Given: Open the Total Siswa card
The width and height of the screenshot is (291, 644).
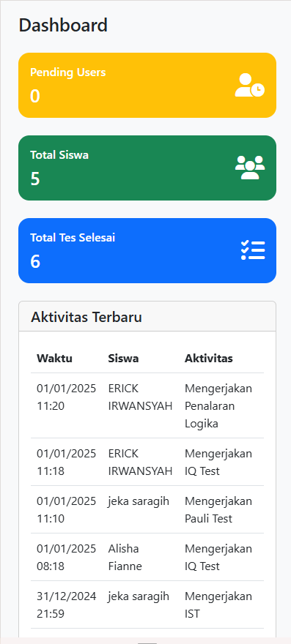Looking at the screenshot, I should [147, 168].
